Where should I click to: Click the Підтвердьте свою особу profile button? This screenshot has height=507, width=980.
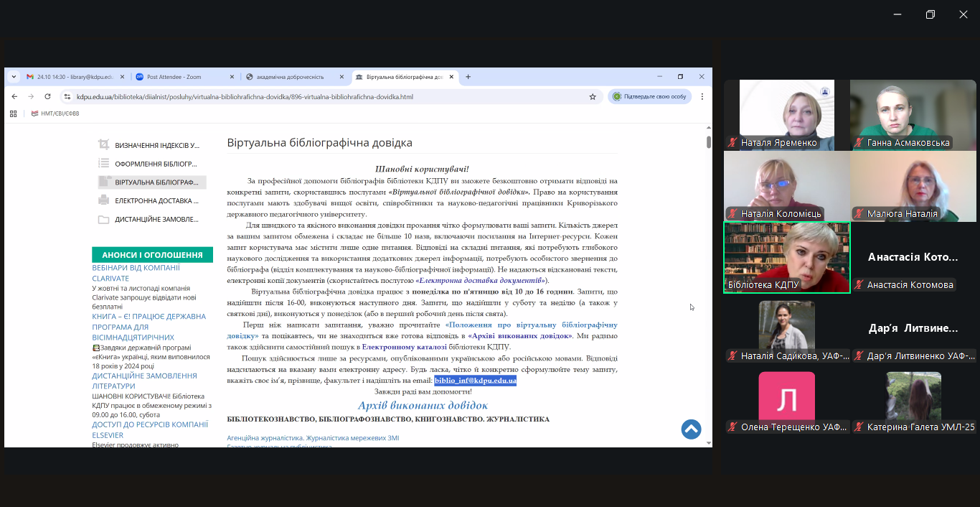point(649,96)
